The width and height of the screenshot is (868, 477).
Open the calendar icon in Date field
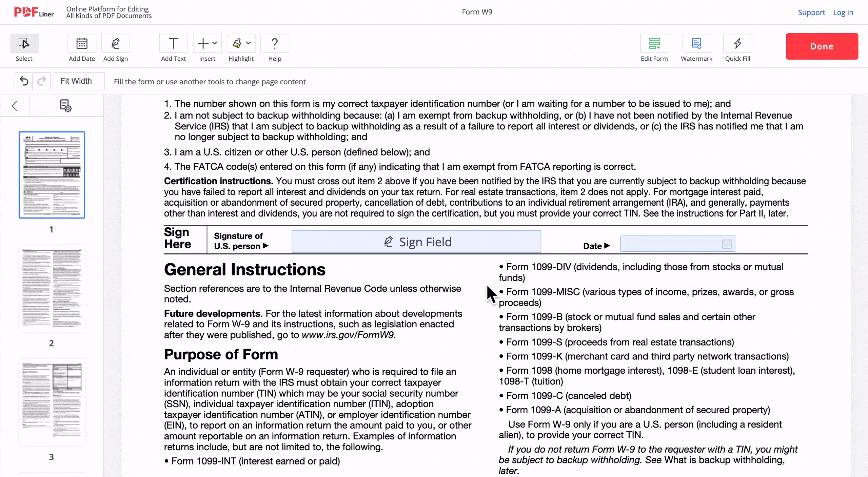[727, 244]
